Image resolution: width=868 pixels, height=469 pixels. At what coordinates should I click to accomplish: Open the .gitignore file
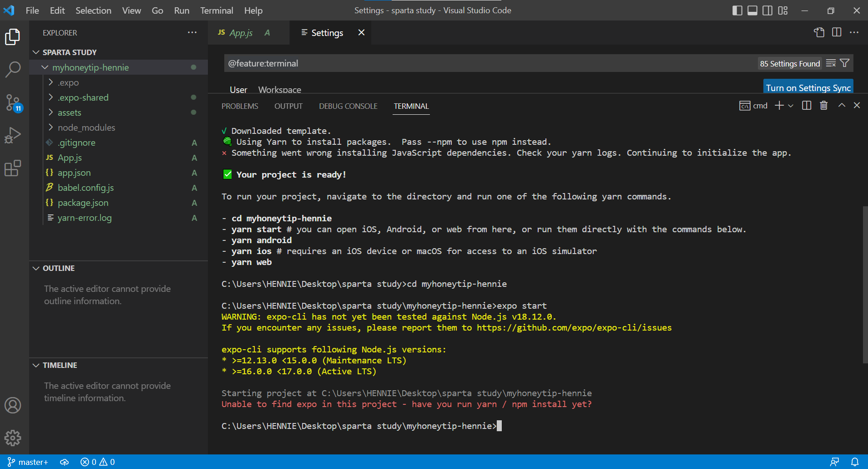pos(76,143)
